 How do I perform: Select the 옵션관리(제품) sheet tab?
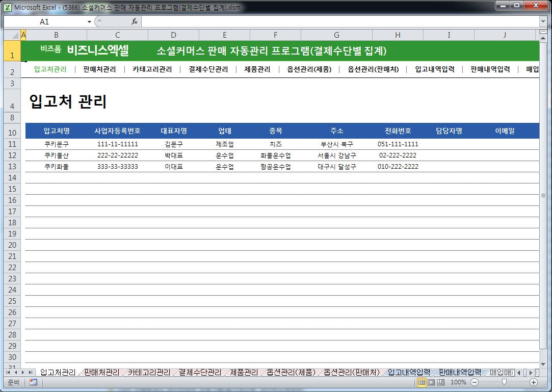pos(291,372)
